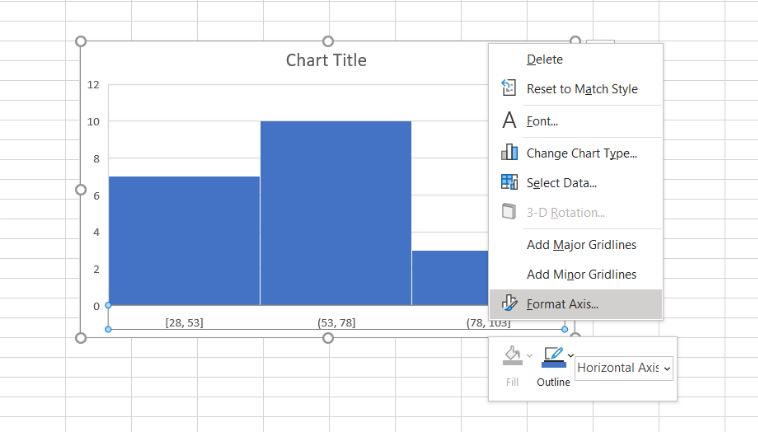Expand the Fill color dropdown arrow
The height and width of the screenshot is (432, 758).
click(529, 356)
